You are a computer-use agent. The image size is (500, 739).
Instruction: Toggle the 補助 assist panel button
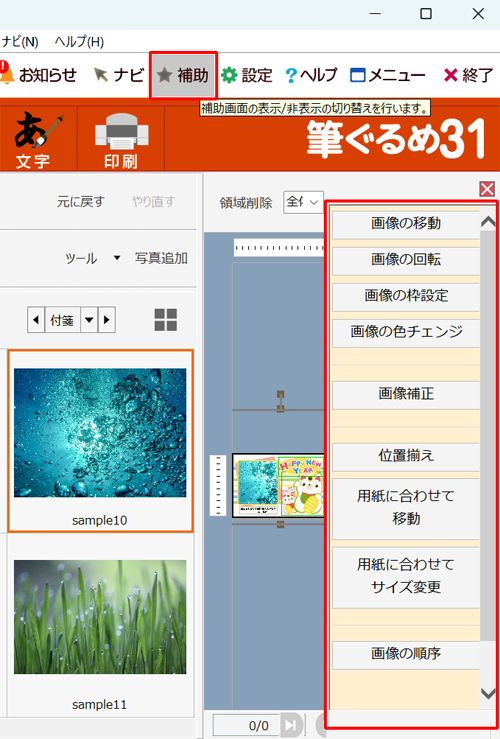183,75
